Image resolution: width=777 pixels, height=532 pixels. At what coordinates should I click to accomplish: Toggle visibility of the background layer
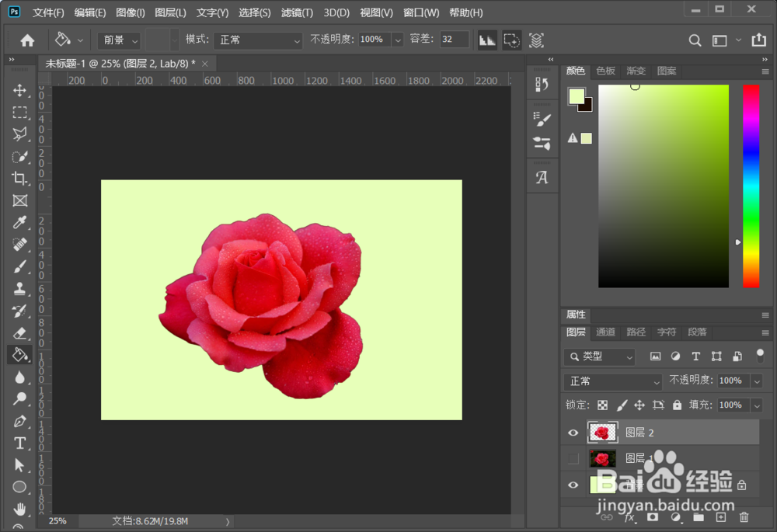pyautogui.click(x=573, y=485)
